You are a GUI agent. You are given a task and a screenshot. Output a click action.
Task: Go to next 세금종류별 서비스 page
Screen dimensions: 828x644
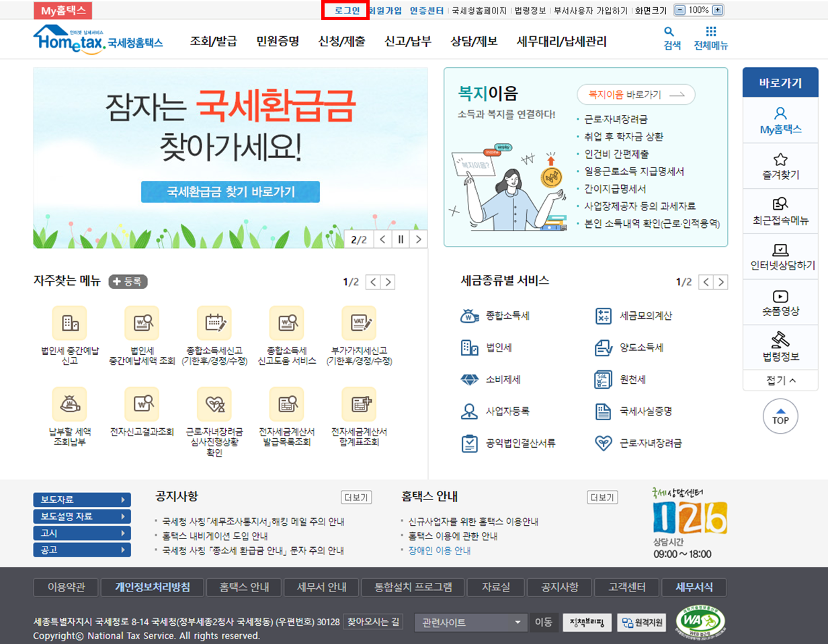(721, 282)
